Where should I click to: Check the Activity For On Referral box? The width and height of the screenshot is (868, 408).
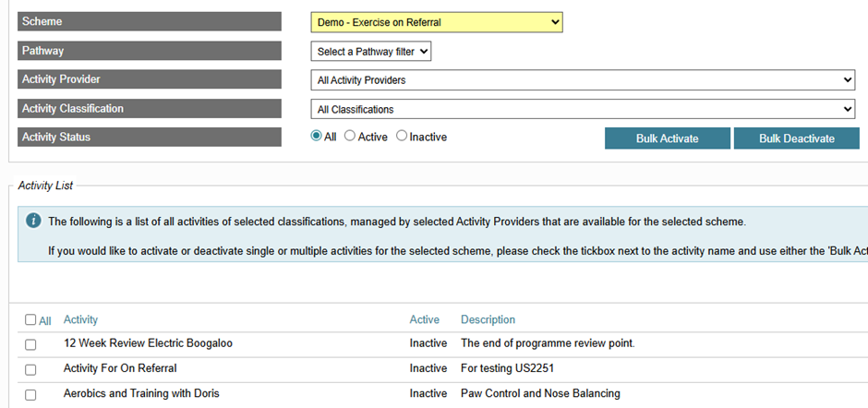(30, 369)
